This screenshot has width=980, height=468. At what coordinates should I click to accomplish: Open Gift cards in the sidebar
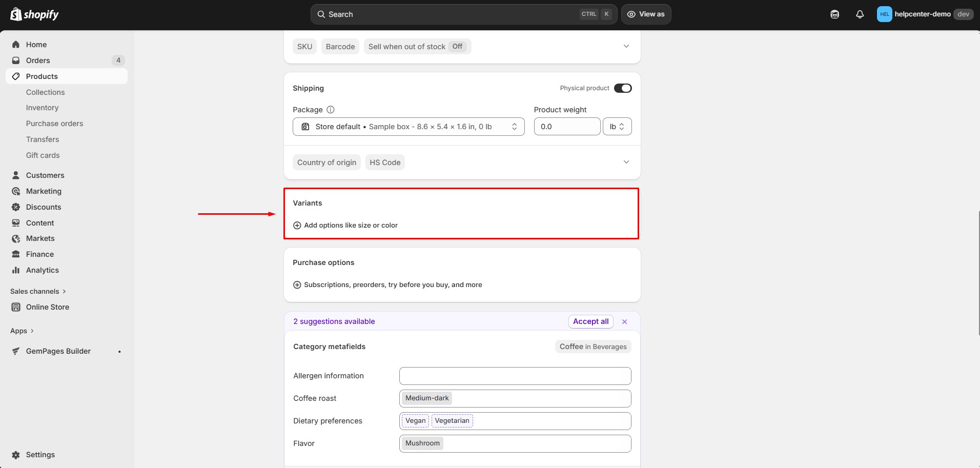43,155
